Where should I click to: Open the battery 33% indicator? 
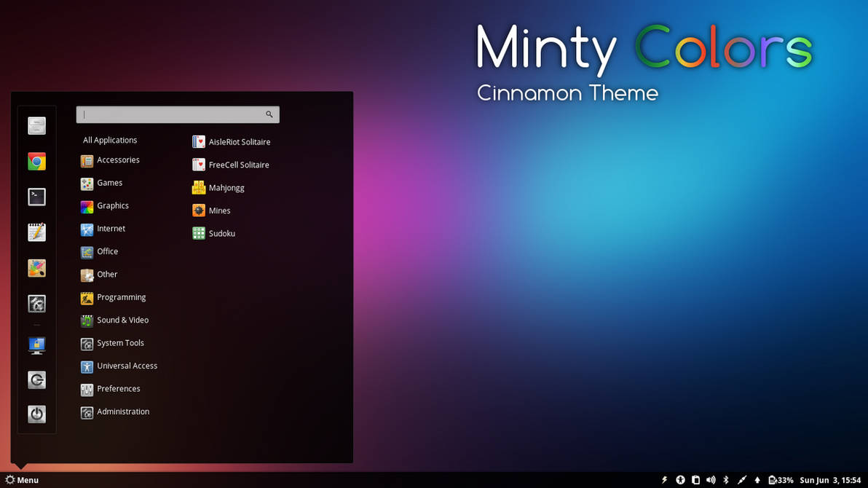click(781, 480)
